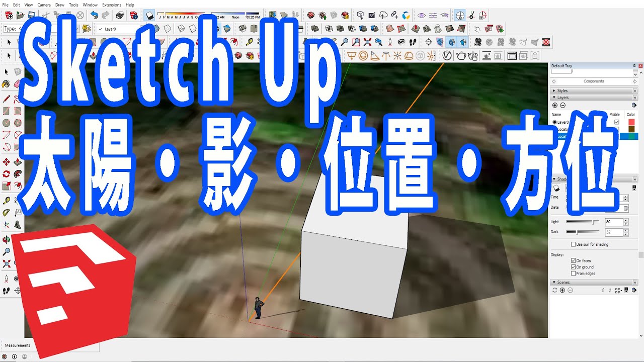This screenshot has height=362, width=644.
Task: Click the Previous view icon
Action: tap(378, 42)
